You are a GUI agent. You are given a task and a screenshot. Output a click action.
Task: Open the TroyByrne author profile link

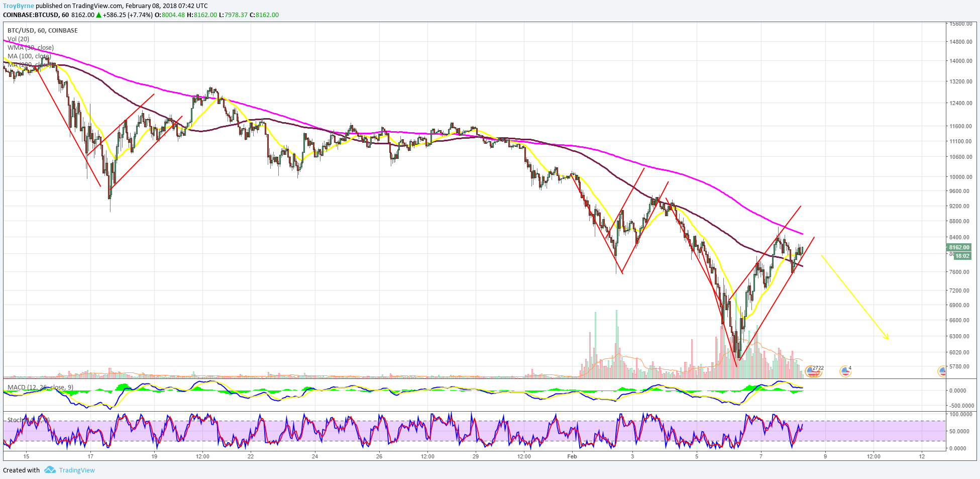click(19, 6)
